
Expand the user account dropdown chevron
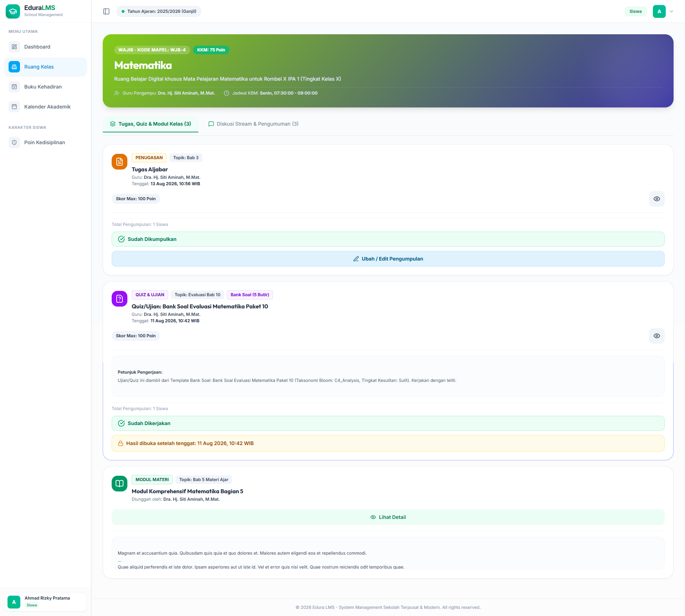tap(671, 11)
